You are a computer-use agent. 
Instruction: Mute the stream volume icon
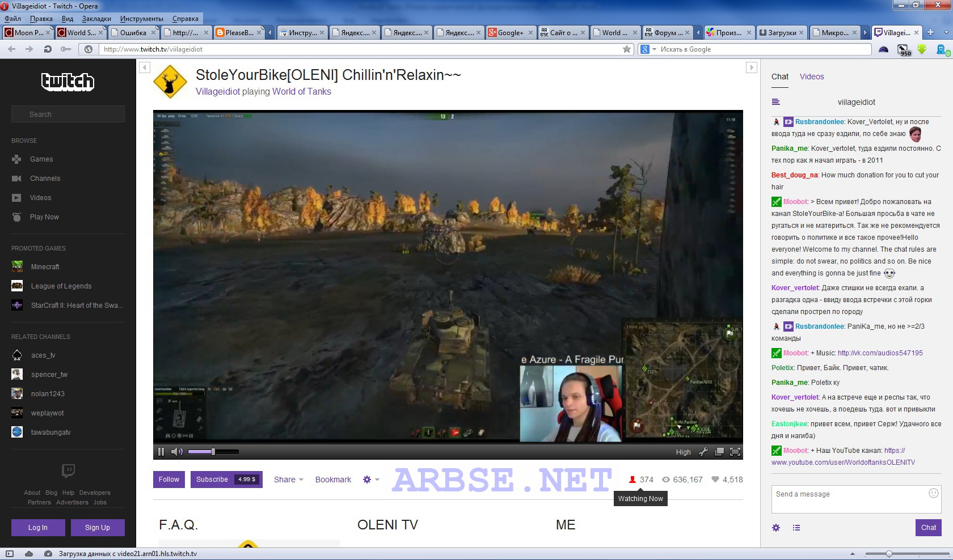[177, 452]
